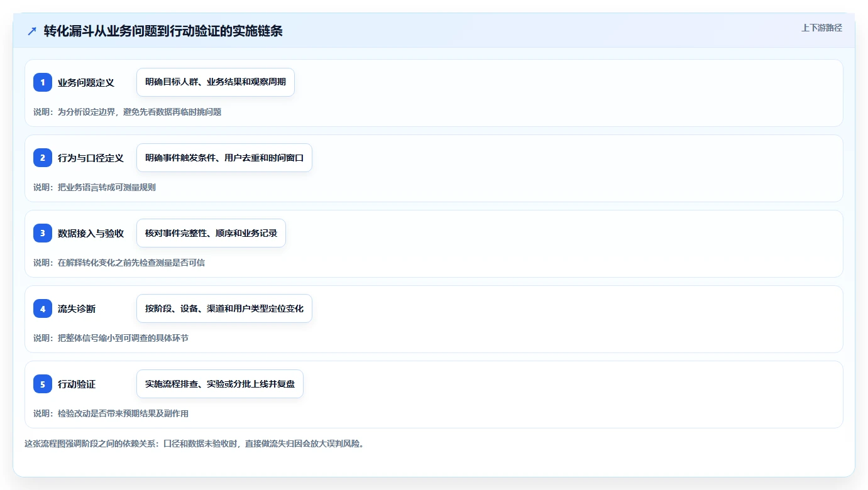Click the 行动验证 step label
Screen dimensions: 868x490
tap(77, 384)
